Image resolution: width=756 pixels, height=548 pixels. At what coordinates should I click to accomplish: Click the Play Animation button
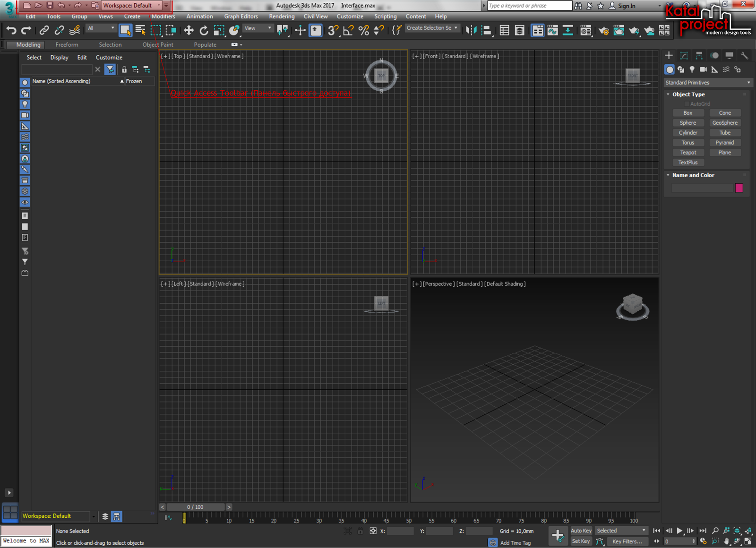click(x=679, y=531)
